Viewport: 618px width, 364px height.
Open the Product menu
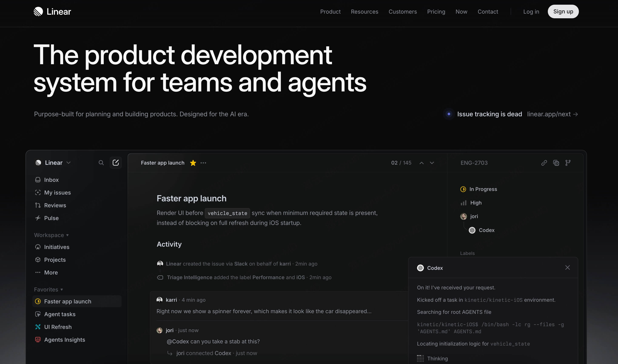(x=330, y=11)
